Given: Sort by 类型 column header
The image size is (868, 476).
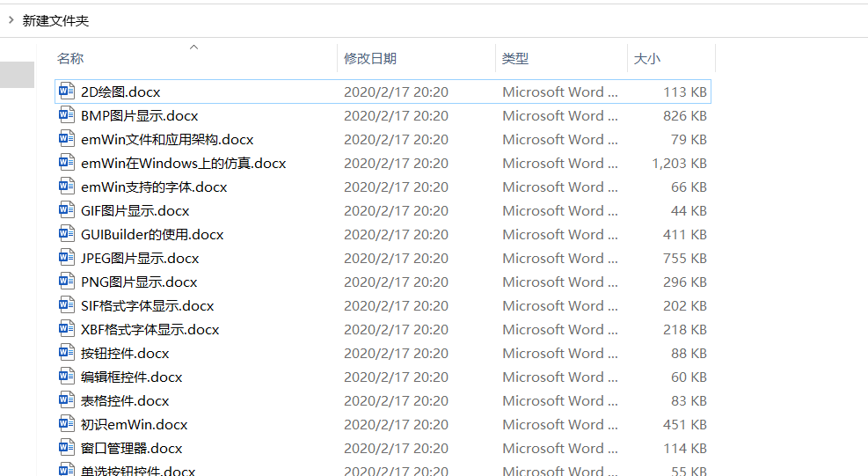Looking at the screenshot, I should pos(515,59).
